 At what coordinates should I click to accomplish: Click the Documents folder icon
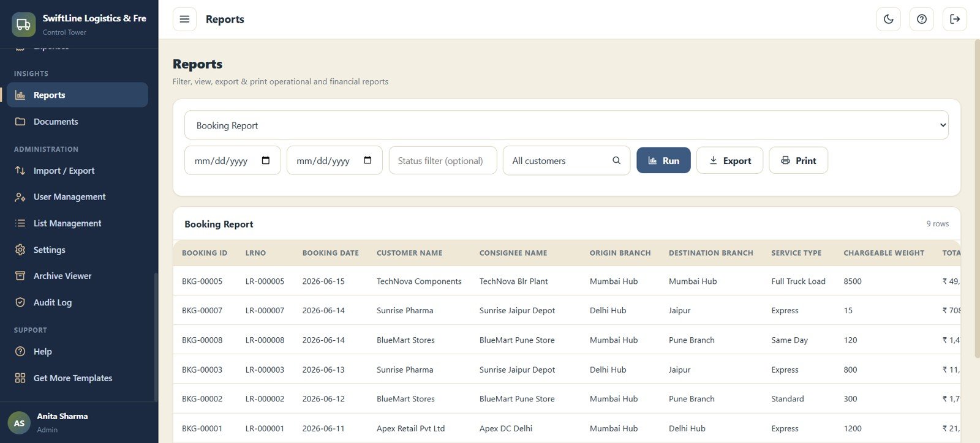pos(20,121)
